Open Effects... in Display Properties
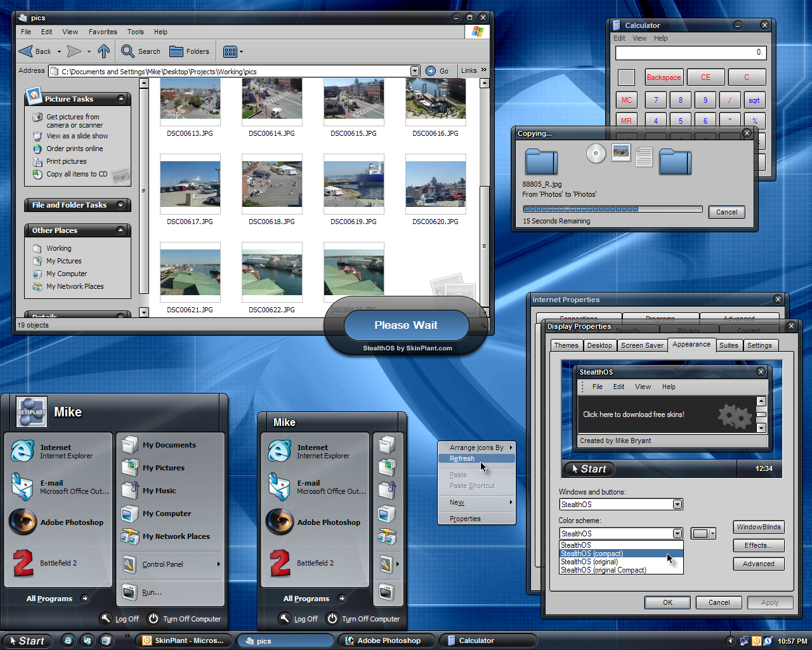Image resolution: width=812 pixels, height=650 pixels. 759,545
